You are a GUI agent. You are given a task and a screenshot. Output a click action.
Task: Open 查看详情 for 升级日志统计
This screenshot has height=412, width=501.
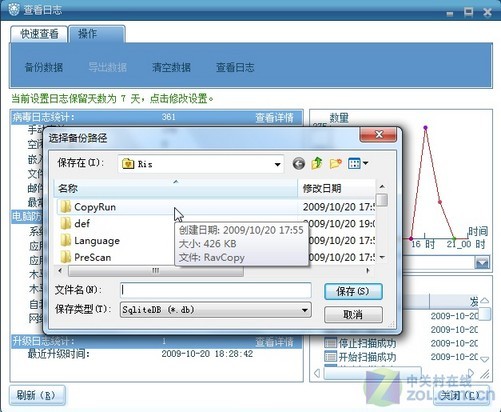tap(274, 342)
